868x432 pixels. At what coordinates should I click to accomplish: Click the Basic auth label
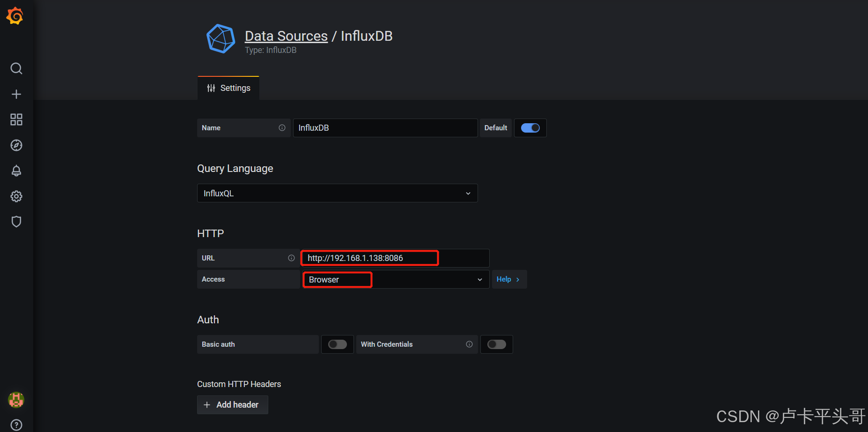pyautogui.click(x=218, y=344)
